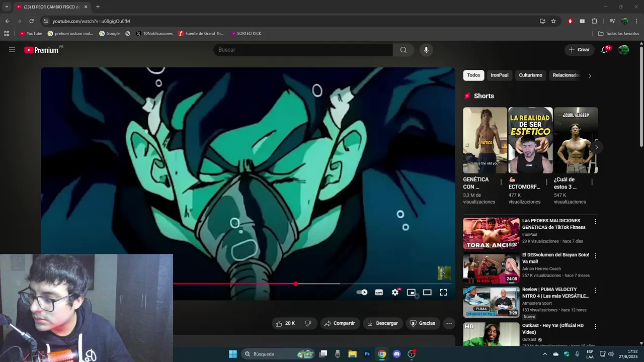The image size is (644, 362).
Task: Click the YouTube Buscar search field
Action: (303, 50)
